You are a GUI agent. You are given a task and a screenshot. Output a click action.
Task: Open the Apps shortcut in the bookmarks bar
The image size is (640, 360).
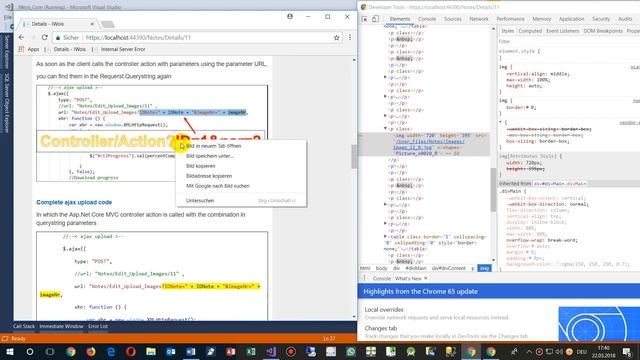click(x=29, y=49)
